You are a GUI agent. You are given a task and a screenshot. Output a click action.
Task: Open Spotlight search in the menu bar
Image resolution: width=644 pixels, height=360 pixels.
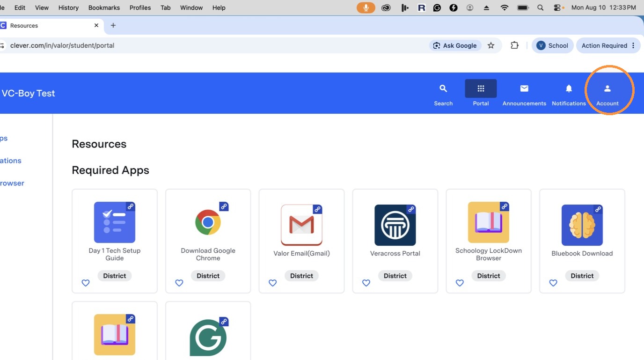point(540,7)
